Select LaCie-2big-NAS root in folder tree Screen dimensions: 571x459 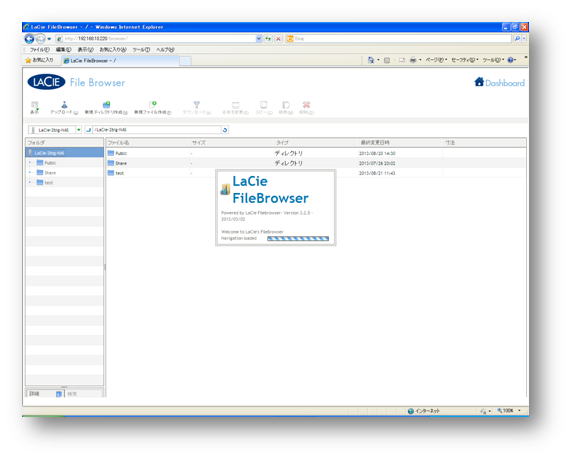64,153
